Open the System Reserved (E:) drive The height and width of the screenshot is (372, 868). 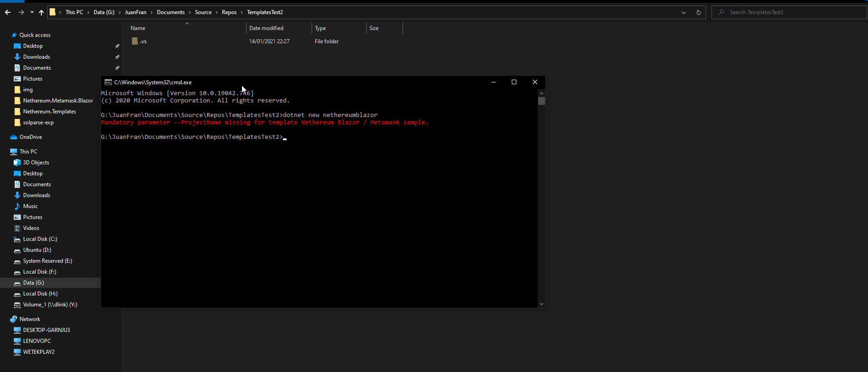(47, 261)
